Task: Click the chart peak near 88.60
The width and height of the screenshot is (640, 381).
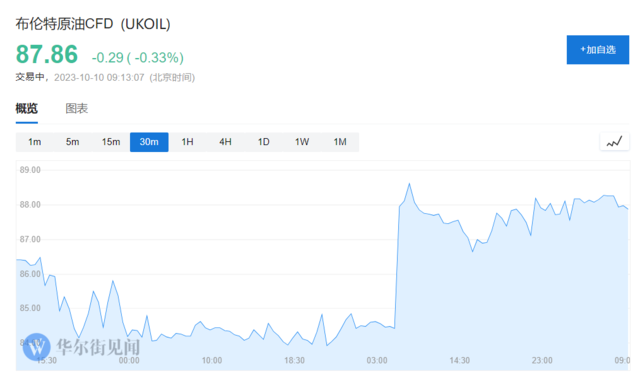Action: coord(409,184)
